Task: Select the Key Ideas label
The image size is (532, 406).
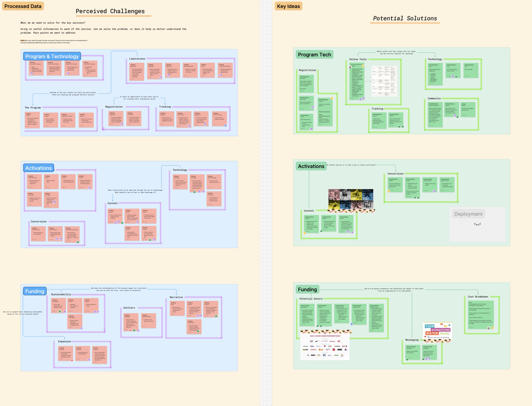Action: point(288,6)
